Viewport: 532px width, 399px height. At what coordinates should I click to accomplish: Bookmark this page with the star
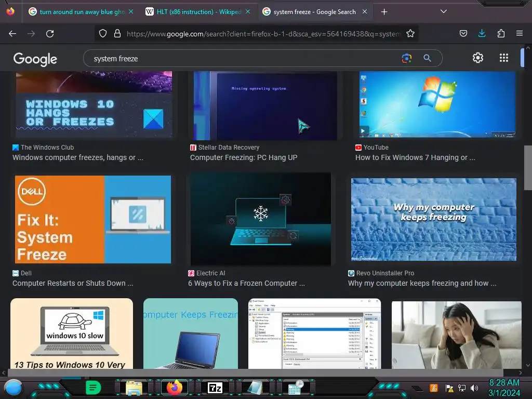click(x=410, y=34)
